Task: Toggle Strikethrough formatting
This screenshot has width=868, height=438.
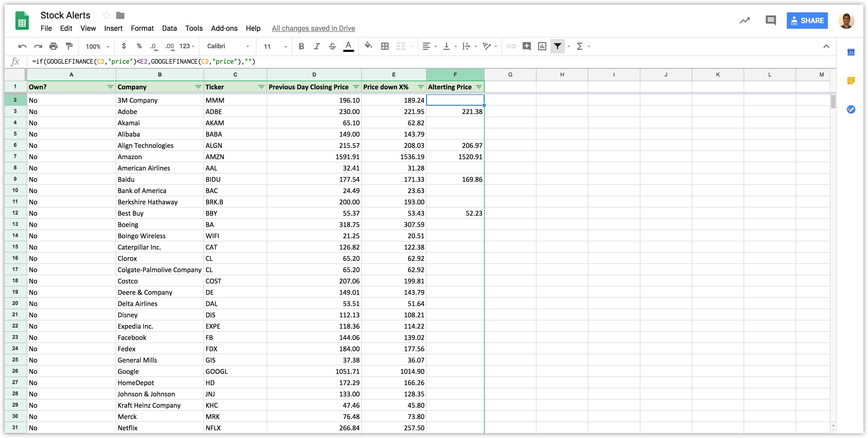Action: (x=332, y=46)
